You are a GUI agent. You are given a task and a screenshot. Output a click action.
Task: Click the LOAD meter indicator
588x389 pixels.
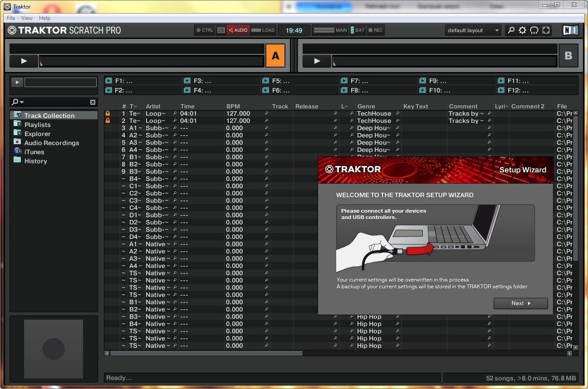(263, 30)
